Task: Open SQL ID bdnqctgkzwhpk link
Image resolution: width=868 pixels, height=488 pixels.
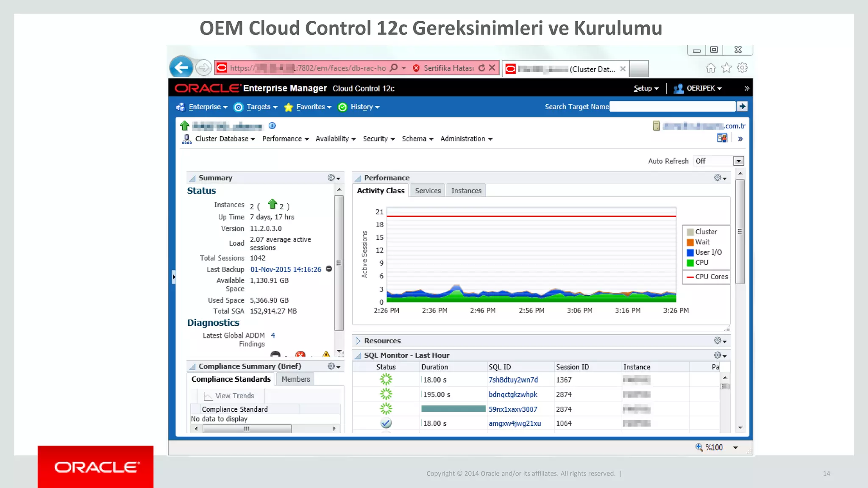Action: (513, 394)
